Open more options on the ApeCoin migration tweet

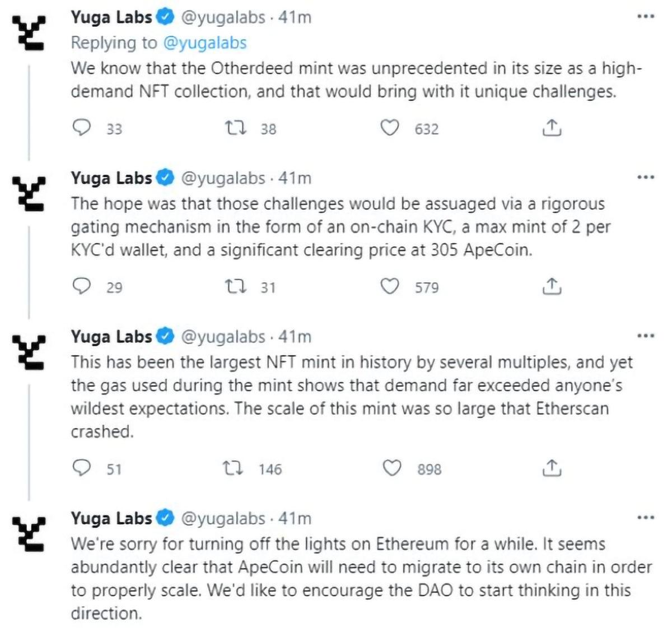(x=645, y=518)
